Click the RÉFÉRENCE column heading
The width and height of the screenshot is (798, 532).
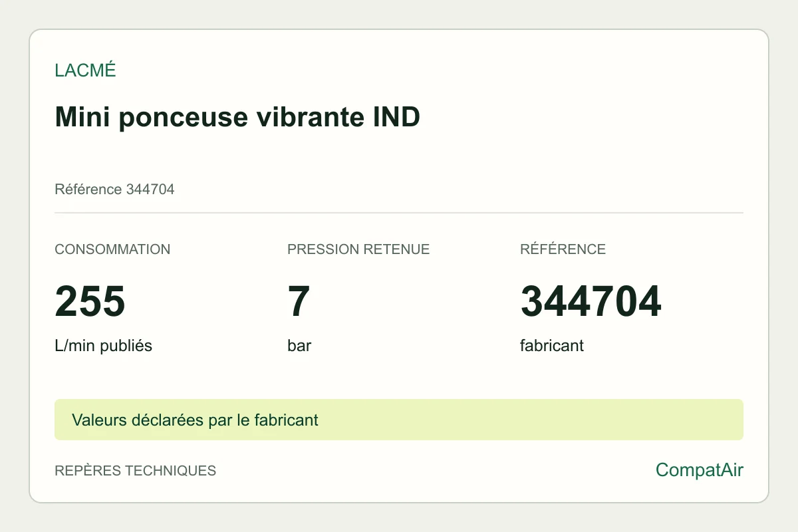pos(563,249)
